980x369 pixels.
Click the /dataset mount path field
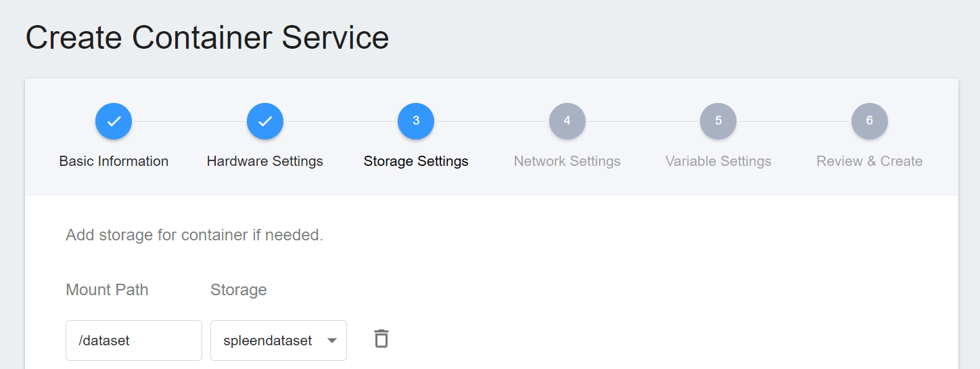tap(134, 341)
